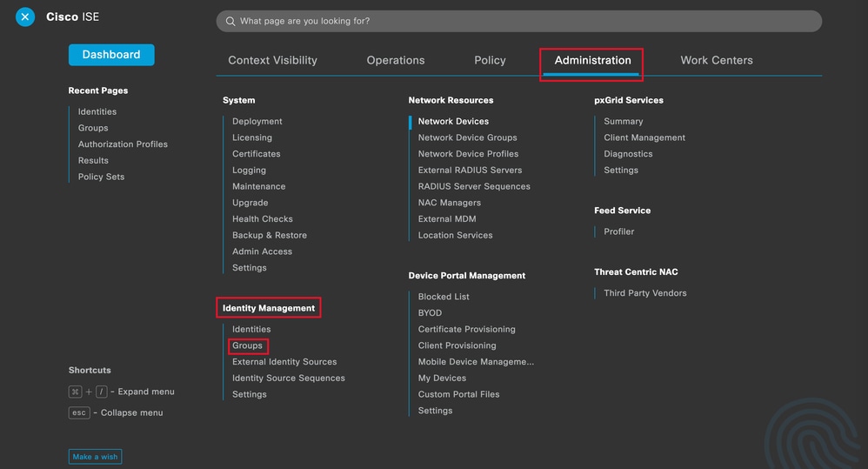
Task: Click the search magnifier icon
Action: [x=230, y=21]
